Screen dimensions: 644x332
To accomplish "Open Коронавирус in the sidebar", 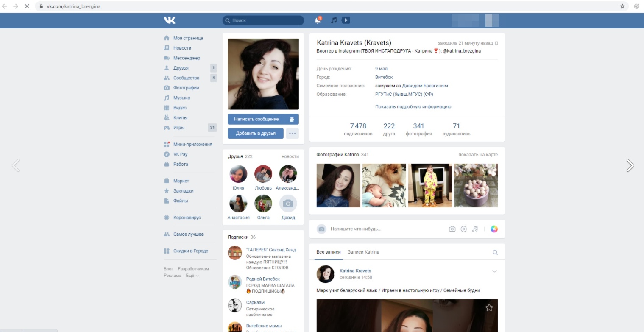I will click(187, 218).
